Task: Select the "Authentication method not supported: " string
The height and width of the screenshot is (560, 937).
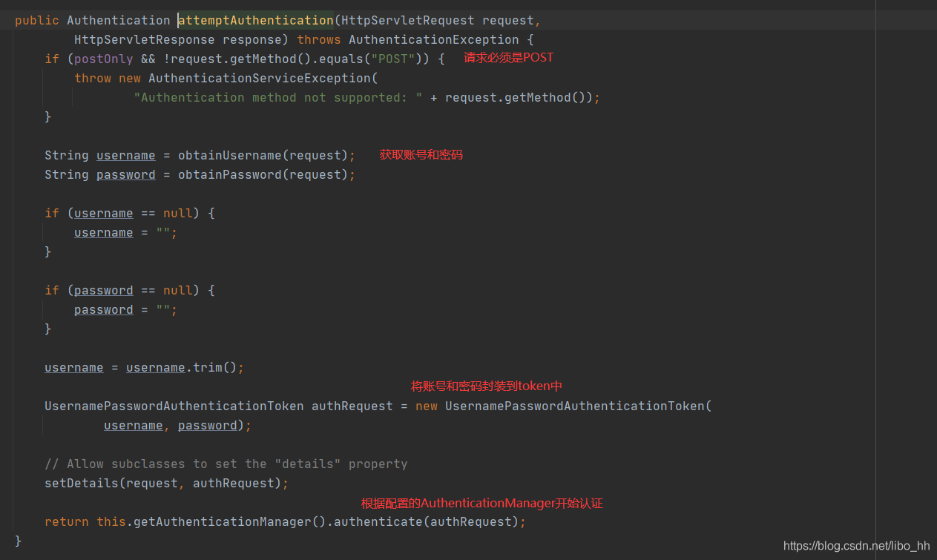Action: click(278, 97)
